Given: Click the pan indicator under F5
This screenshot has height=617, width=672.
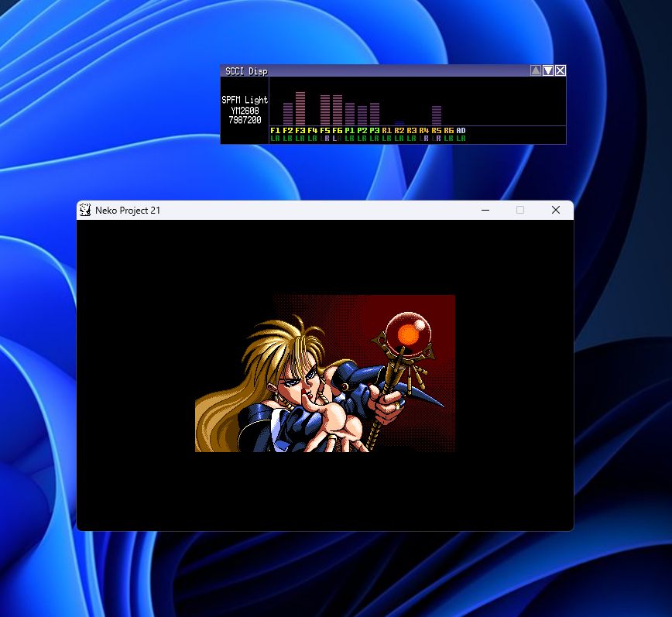Looking at the screenshot, I should pyautogui.click(x=325, y=139).
